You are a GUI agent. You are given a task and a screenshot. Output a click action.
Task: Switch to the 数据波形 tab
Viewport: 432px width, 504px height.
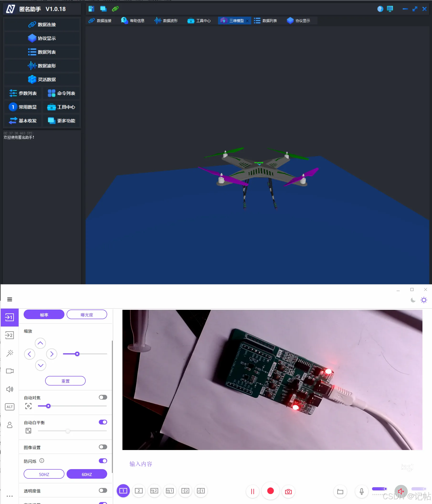pos(166,21)
